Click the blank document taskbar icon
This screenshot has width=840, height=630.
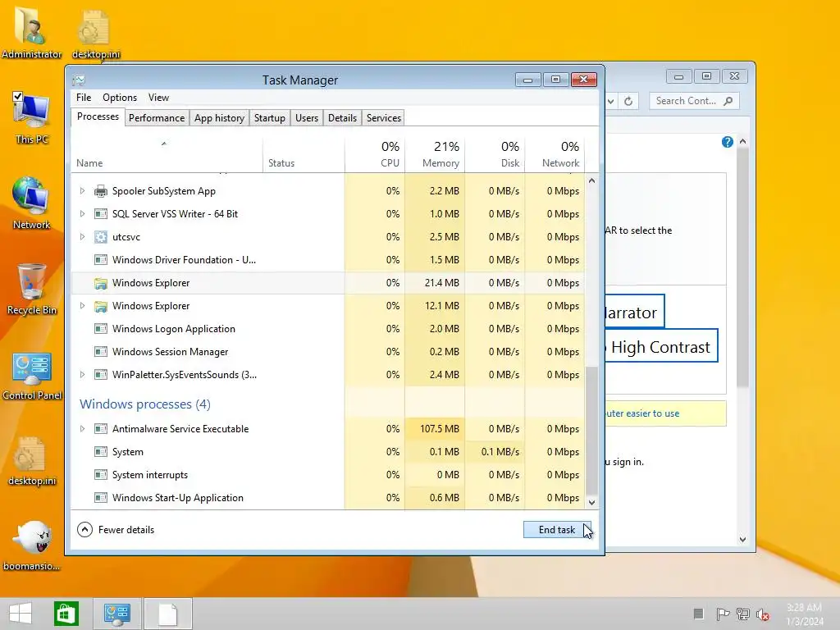(167, 614)
